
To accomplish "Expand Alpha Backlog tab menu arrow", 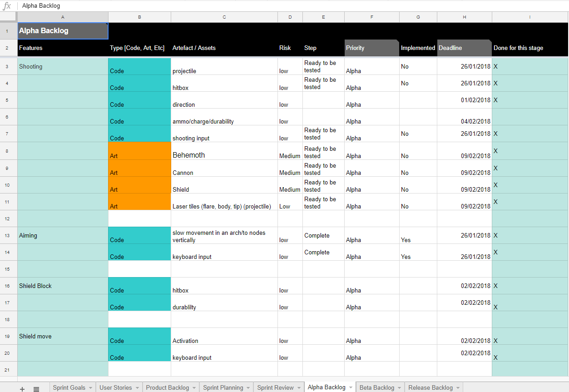I will pos(351,388).
